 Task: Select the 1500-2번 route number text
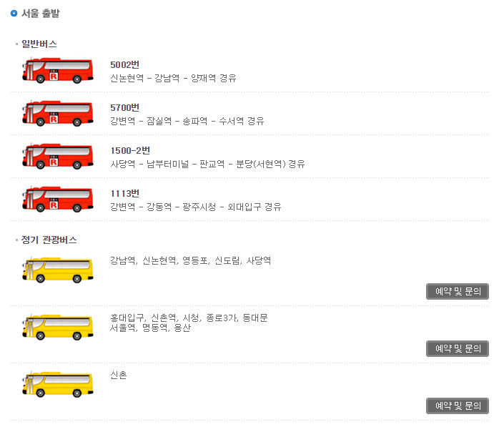pos(130,150)
